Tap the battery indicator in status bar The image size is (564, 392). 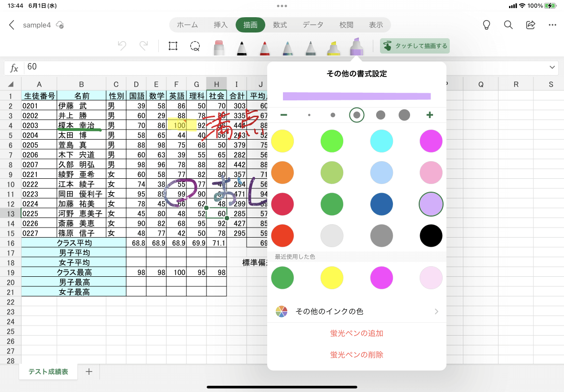tap(550, 6)
